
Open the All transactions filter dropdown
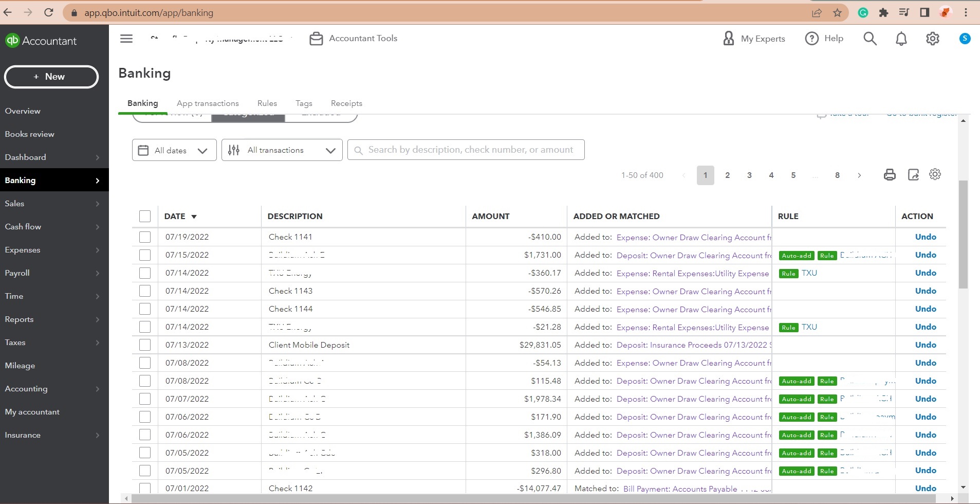pyautogui.click(x=282, y=150)
